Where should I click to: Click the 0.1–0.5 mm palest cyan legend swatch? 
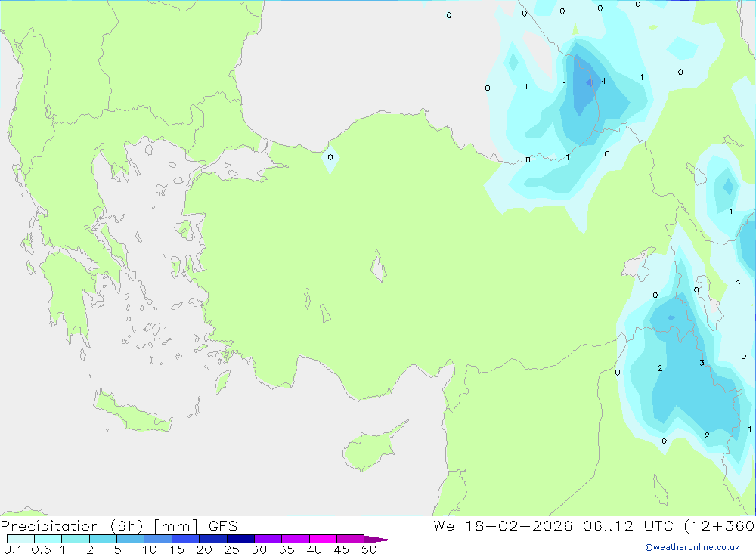point(20,539)
